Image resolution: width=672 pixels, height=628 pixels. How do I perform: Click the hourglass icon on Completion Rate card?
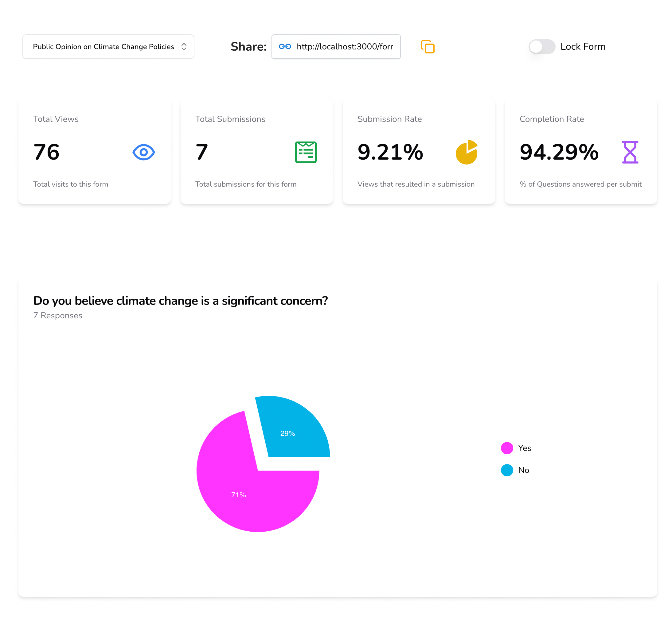tap(628, 152)
